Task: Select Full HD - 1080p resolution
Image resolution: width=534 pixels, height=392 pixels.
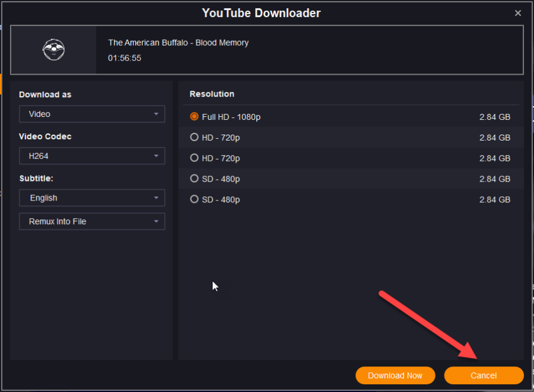Action: 194,117
